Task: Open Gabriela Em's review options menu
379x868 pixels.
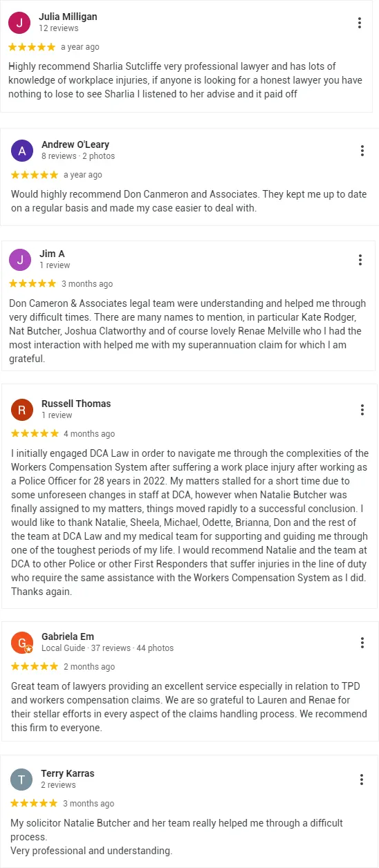Action: (362, 643)
